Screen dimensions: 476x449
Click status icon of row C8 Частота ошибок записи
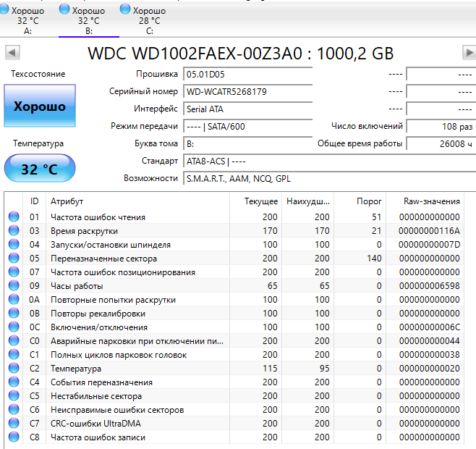pos(14,437)
